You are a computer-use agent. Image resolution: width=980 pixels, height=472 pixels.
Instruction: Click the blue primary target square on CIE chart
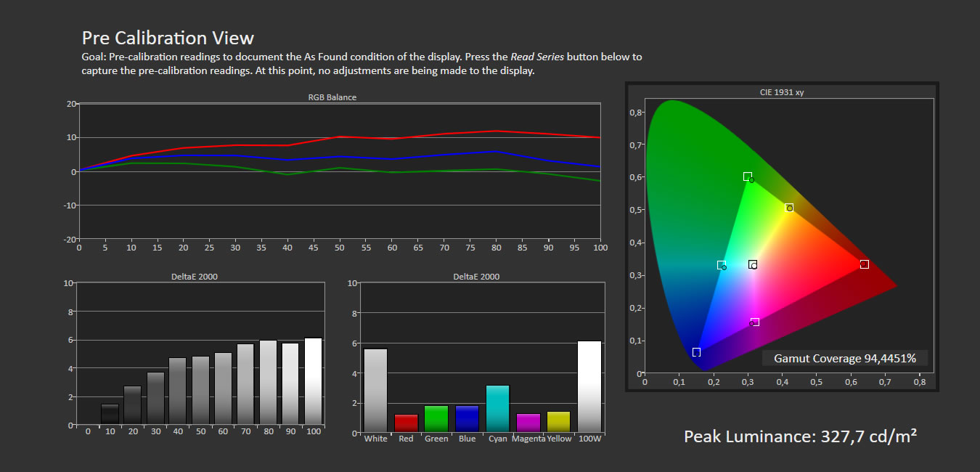click(696, 352)
